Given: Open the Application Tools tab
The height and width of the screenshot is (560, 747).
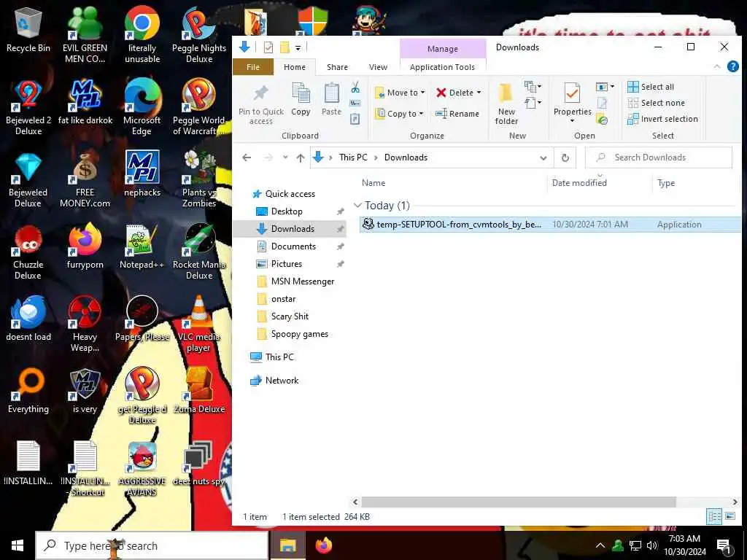Looking at the screenshot, I should pyautogui.click(x=443, y=67).
